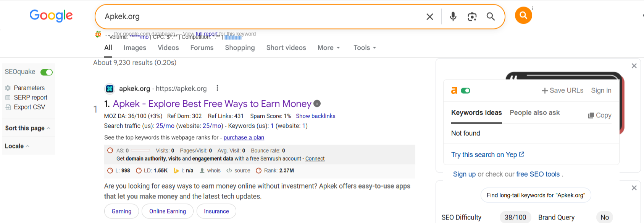
Task: Click the Google logo
Action: click(x=51, y=15)
